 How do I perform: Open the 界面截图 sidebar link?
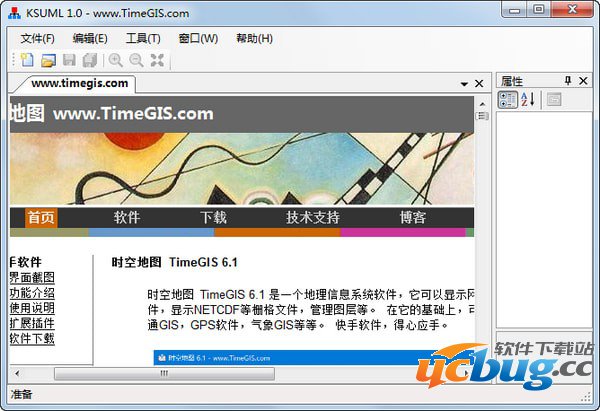tap(32, 278)
